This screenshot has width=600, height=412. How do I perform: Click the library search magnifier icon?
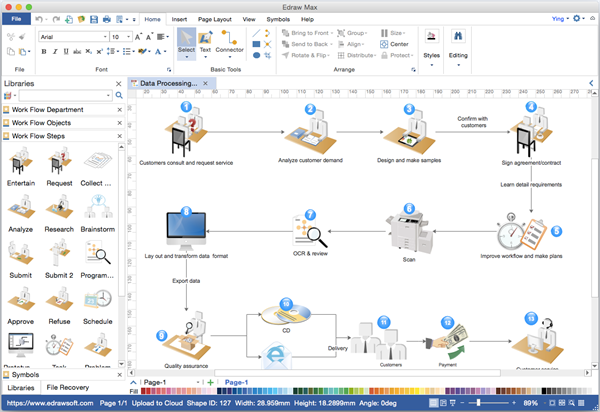(119, 95)
